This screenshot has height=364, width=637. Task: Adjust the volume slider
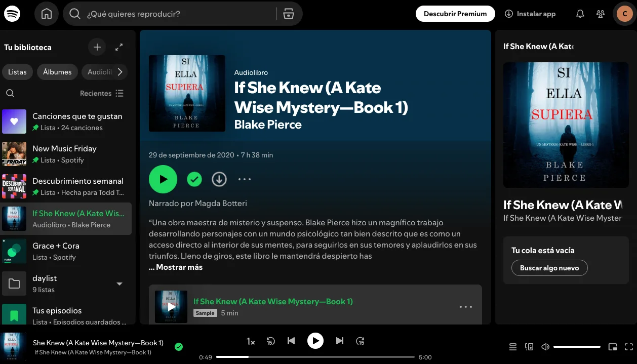577,347
